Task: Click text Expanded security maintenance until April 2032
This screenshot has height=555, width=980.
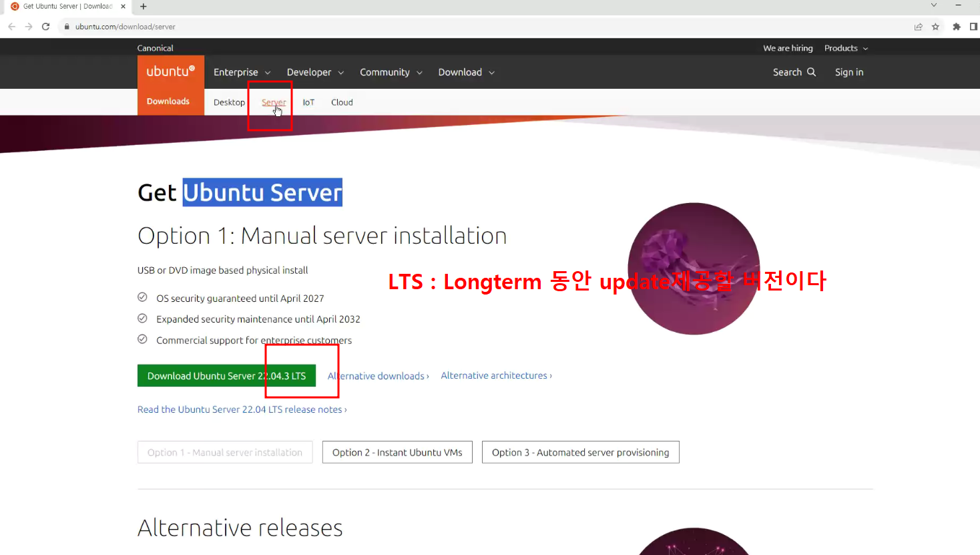Action: pos(258,319)
